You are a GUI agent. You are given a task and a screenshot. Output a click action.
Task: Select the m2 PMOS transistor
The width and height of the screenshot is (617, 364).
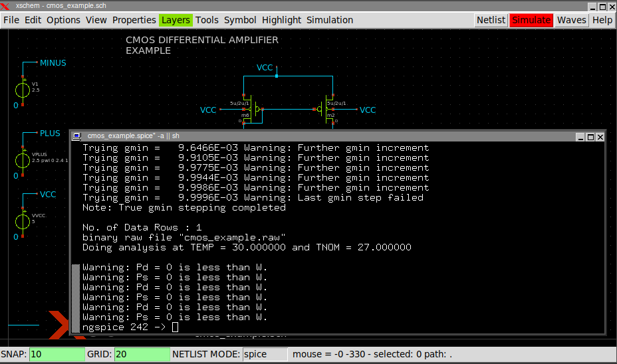coord(325,108)
